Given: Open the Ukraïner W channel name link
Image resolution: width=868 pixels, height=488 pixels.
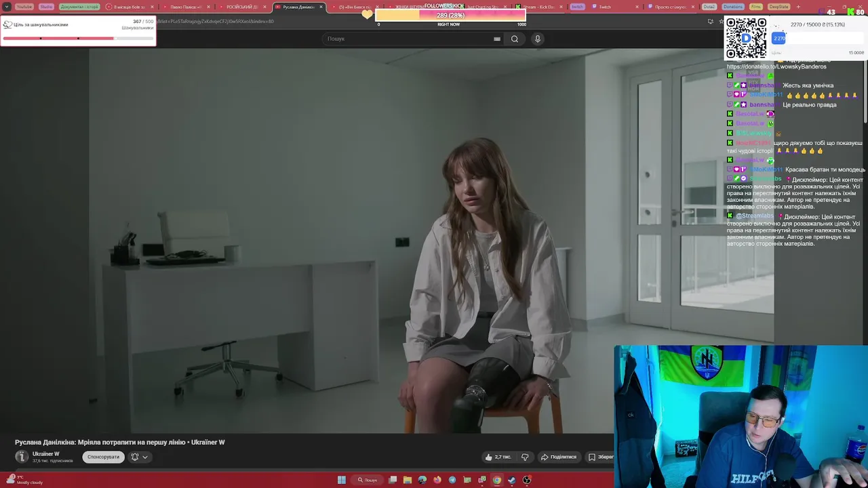Looking at the screenshot, I should [46, 454].
